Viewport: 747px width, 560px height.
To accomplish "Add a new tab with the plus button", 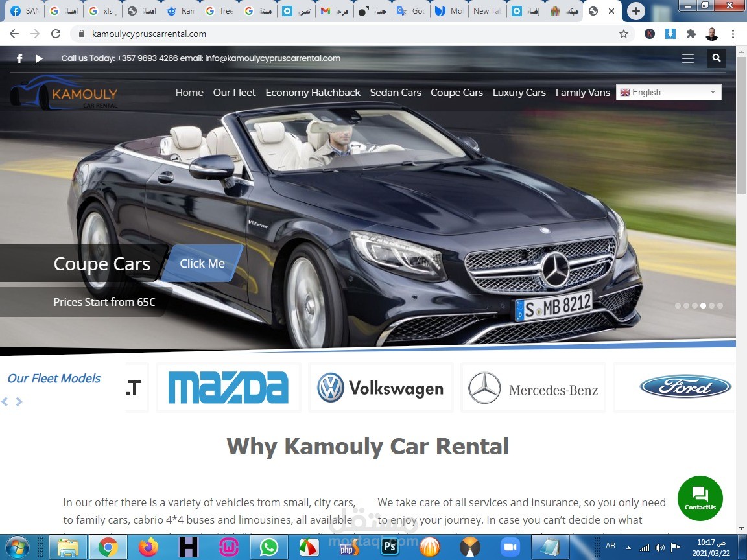I will tap(635, 11).
